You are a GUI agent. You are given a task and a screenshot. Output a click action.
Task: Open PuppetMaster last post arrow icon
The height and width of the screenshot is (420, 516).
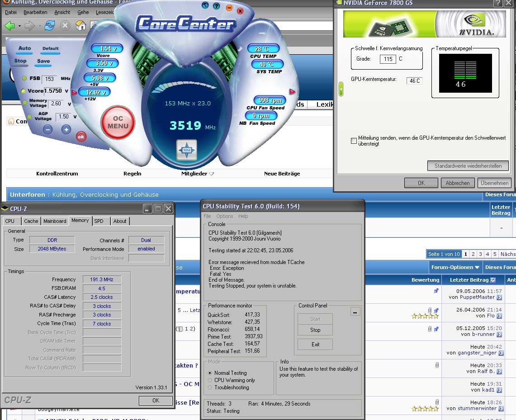[x=499, y=297]
